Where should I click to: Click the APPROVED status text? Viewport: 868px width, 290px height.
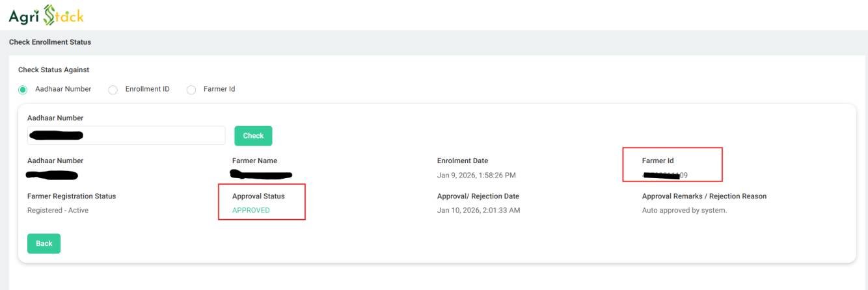(x=251, y=210)
